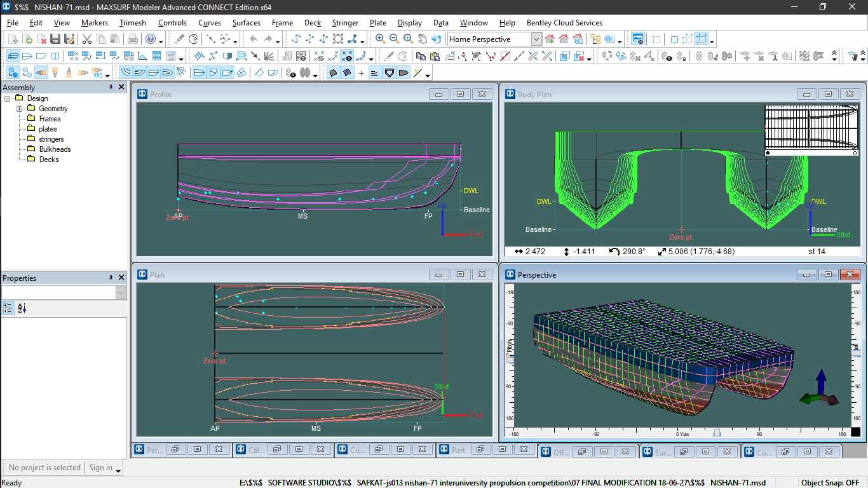Open the Sign in dropdown arrow
The height and width of the screenshot is (488, 868).
point(118,470)
